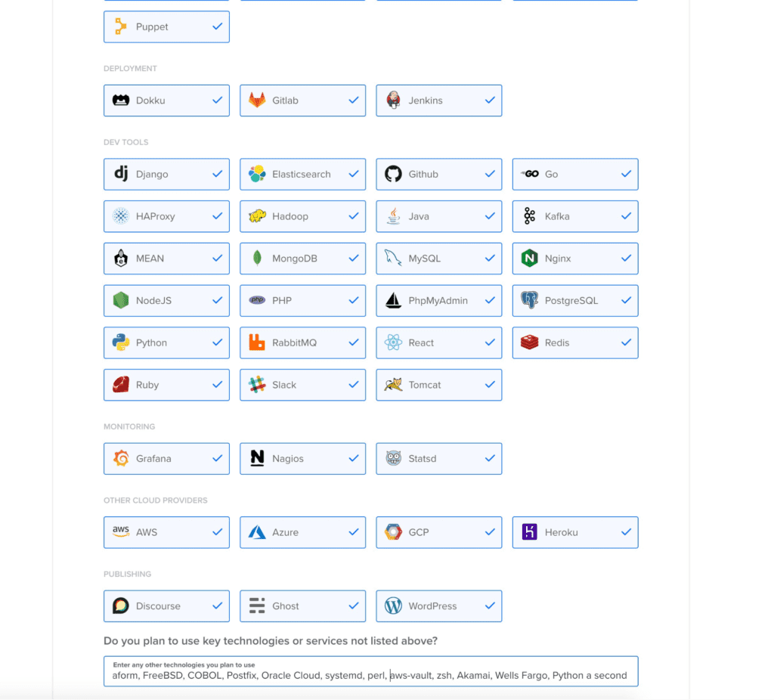Click the HAProxy logo icon

[121, 216]
